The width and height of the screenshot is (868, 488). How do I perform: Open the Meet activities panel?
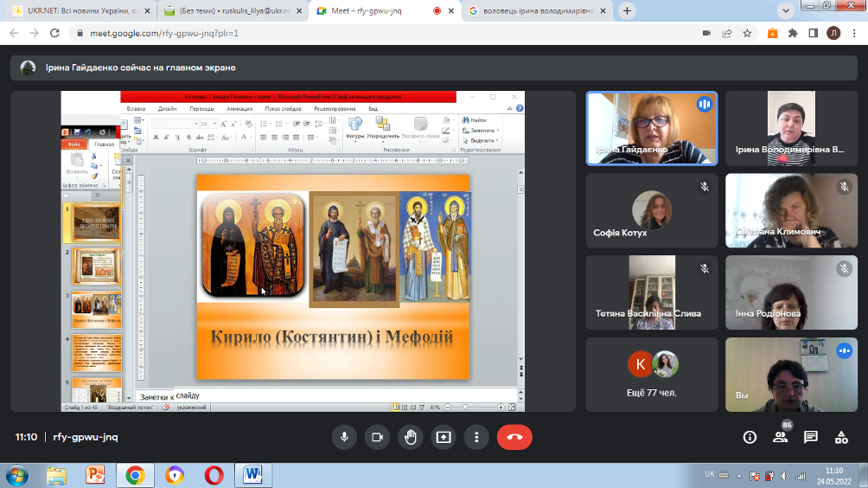click(x=840, y=437)
